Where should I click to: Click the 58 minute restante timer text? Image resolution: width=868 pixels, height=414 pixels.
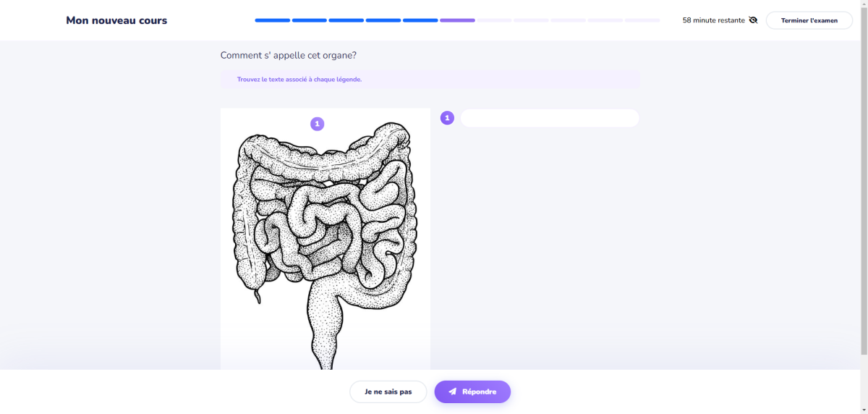point(713,20)
